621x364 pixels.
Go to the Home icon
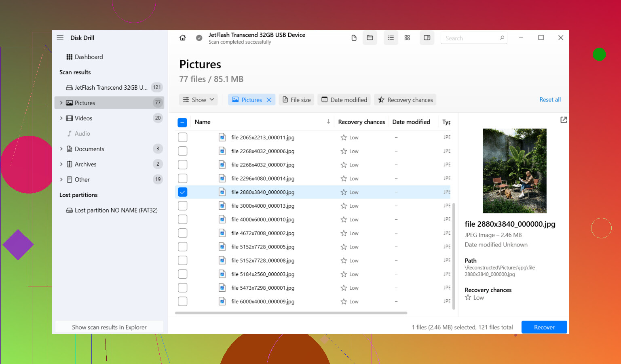pyautogui.click(x=182, y=38)
